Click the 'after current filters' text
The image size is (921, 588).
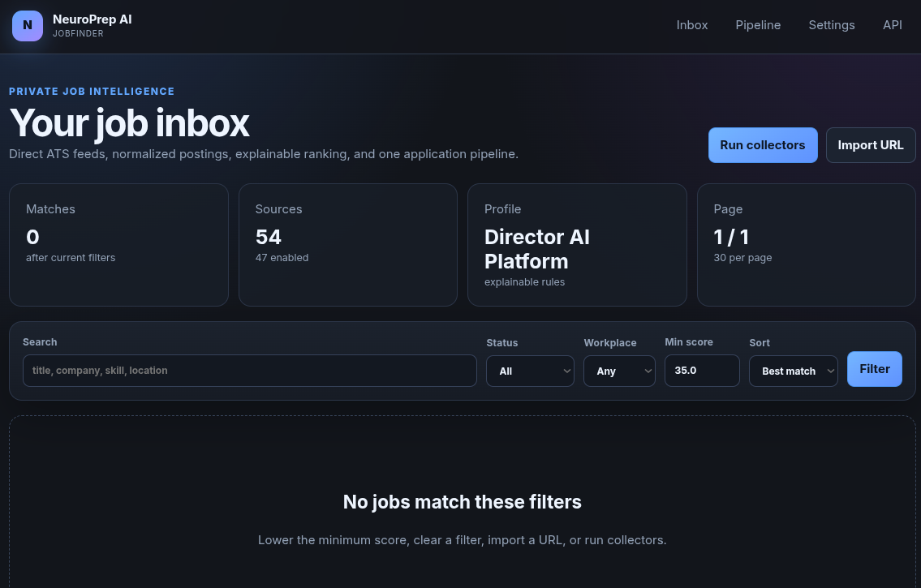click(x=71, y=258)
